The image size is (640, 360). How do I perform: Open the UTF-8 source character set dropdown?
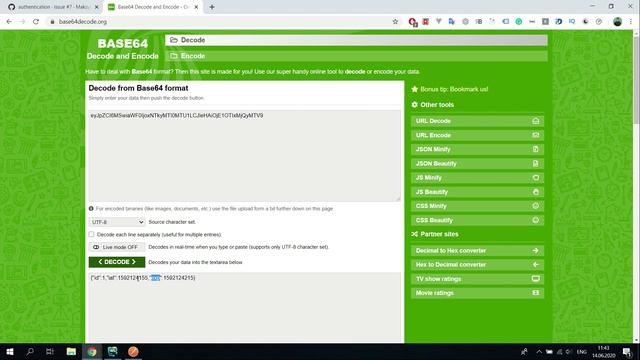pos(117,222)
